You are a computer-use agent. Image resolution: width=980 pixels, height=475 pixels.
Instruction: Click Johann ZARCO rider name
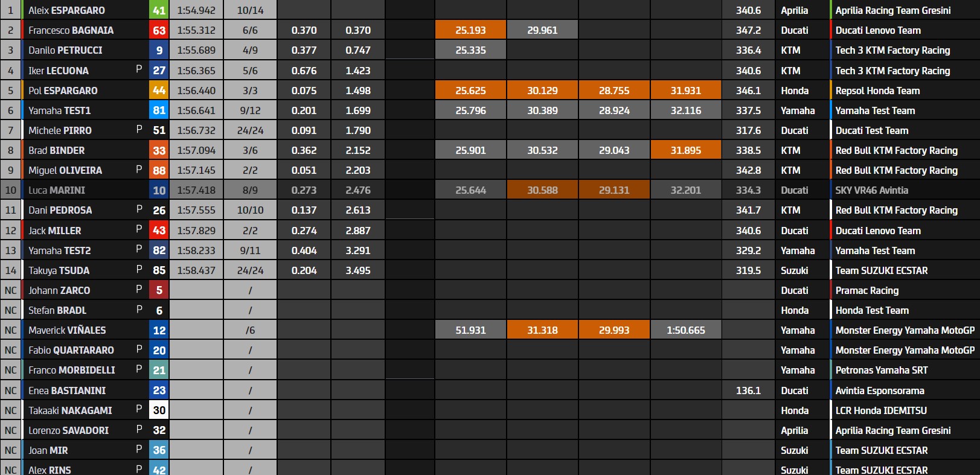coord(59,290)
